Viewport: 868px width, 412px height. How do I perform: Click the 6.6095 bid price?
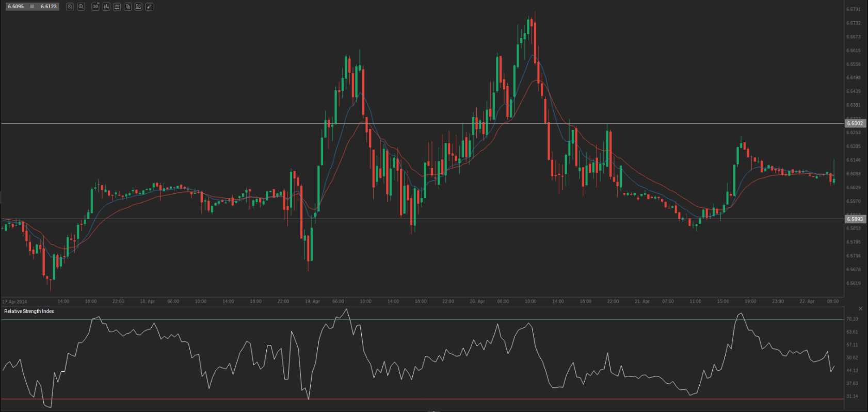(16, 7)
